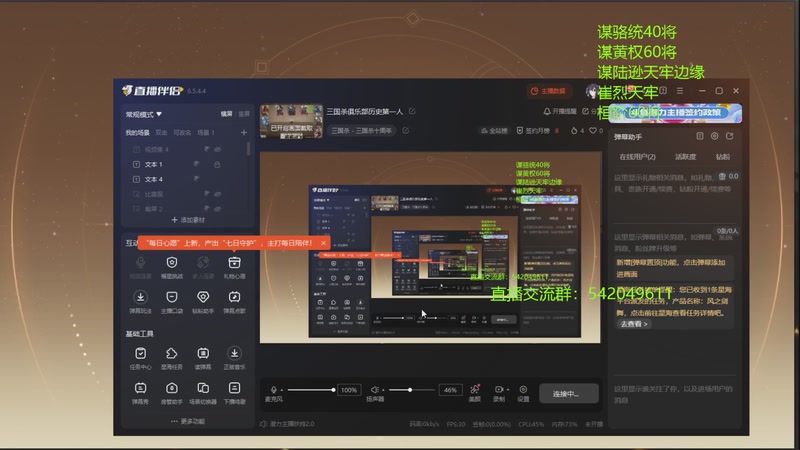800x450 pixels.
Task: Open the 场景切换器 scene switcher
Action: point(203,393)
